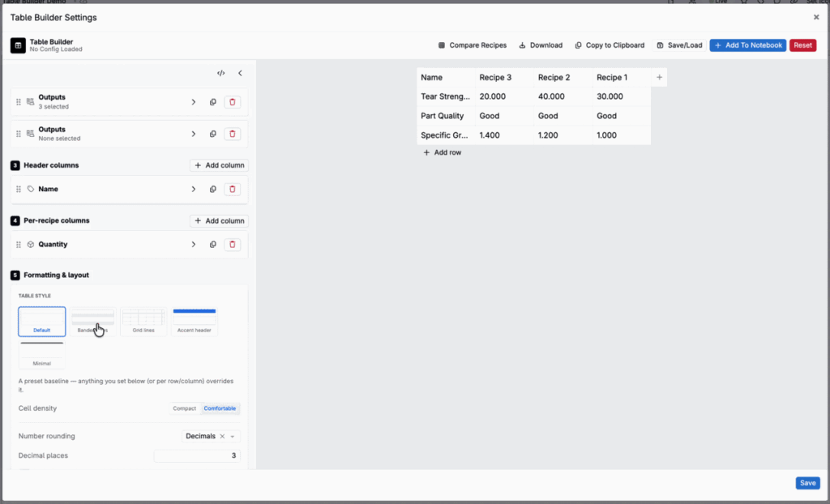Set cell density to Compact
This screenshot has height=504, width=830.
(x=184, y=408)
